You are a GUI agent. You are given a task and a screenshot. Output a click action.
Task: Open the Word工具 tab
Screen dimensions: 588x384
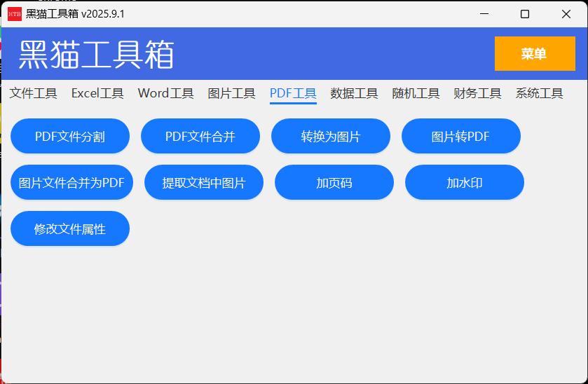pos(165,93)
